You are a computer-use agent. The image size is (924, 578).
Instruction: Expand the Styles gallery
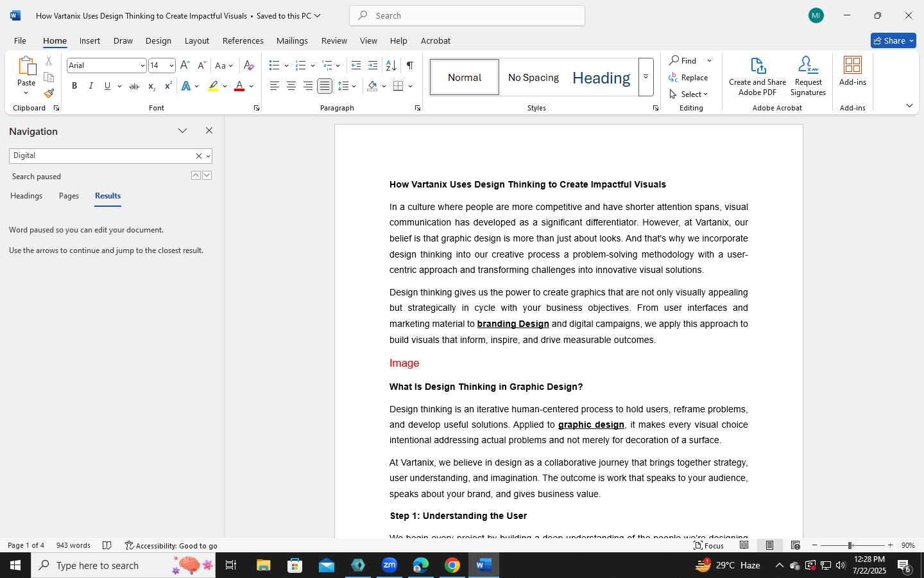646,77
